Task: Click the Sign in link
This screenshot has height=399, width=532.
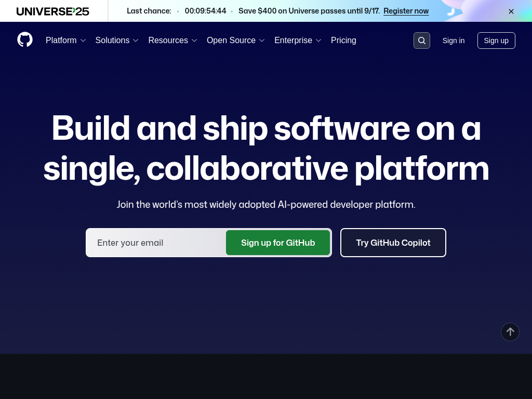Action: pos(453,41)
